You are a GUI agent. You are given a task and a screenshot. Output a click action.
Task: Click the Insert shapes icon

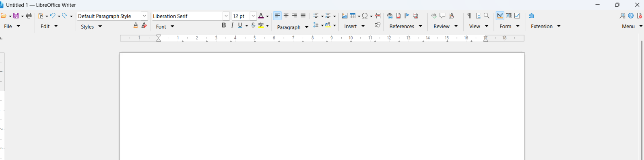[x=378, y=25]
